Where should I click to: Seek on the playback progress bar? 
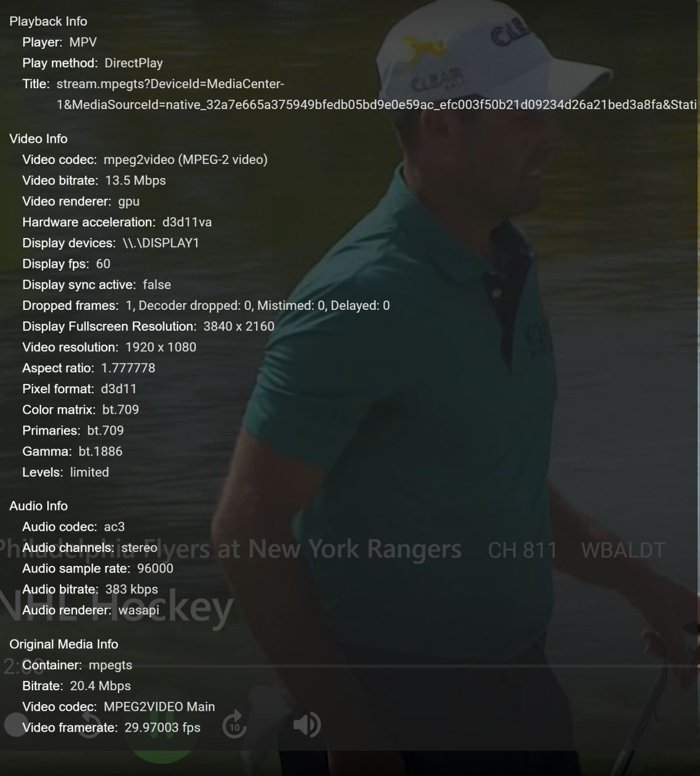click(367, 666)
